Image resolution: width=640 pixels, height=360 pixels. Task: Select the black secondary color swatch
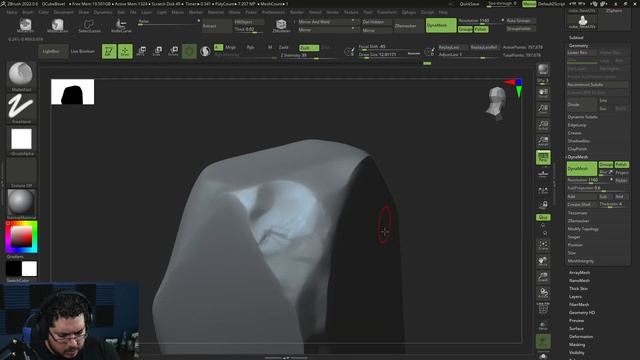13,269
